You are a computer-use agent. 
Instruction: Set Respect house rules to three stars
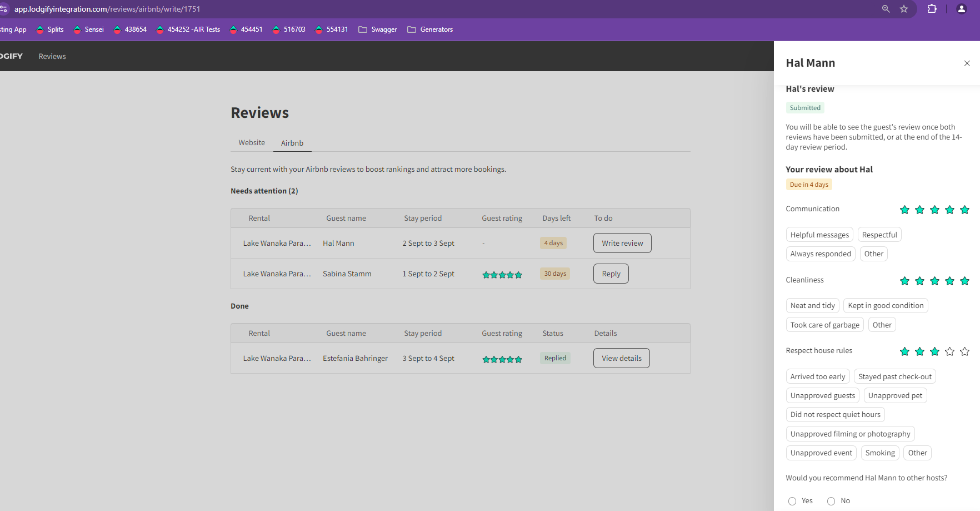[934, 351]
